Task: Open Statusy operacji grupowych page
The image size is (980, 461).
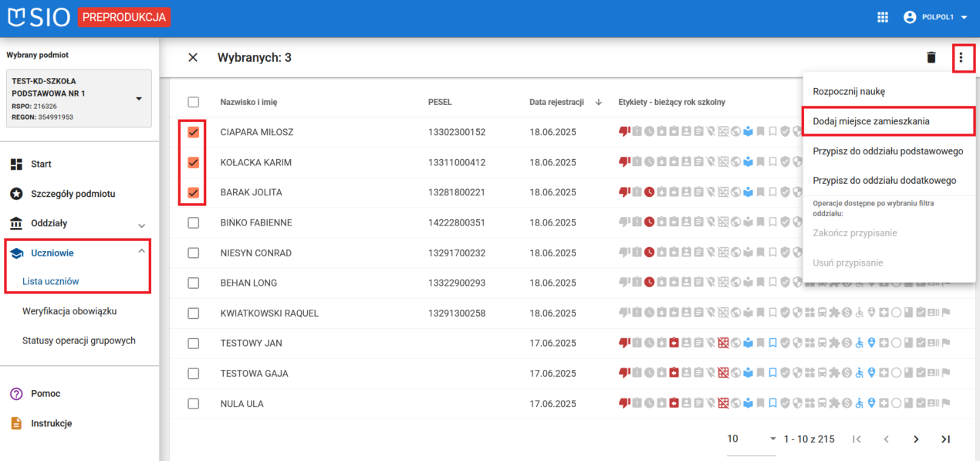Action: click(79, 341)
